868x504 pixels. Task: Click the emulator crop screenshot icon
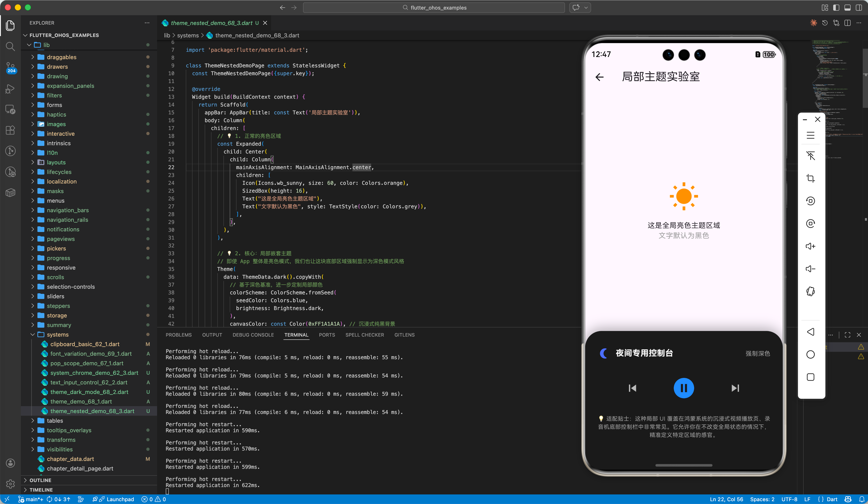pyautogui.click(x=810, y=178)
